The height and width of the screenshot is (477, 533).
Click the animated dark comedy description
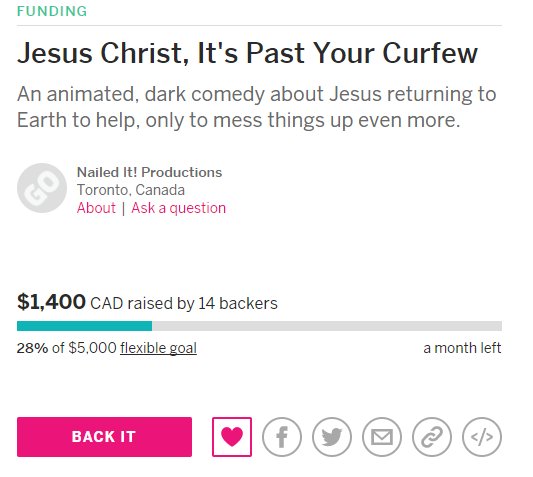257,107
